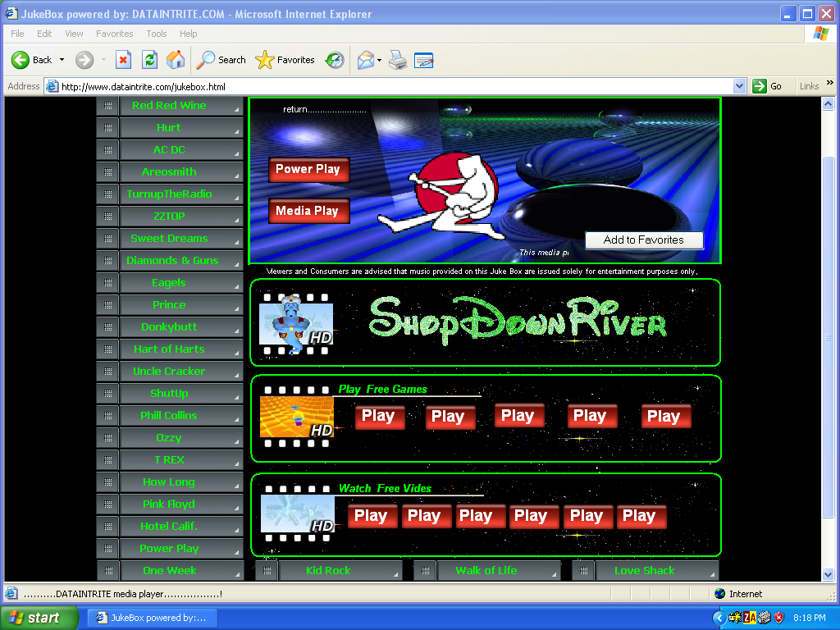Expand hidden tray icons arrow
This screenshot has height=630, width=840.
(x=719, y=618)
